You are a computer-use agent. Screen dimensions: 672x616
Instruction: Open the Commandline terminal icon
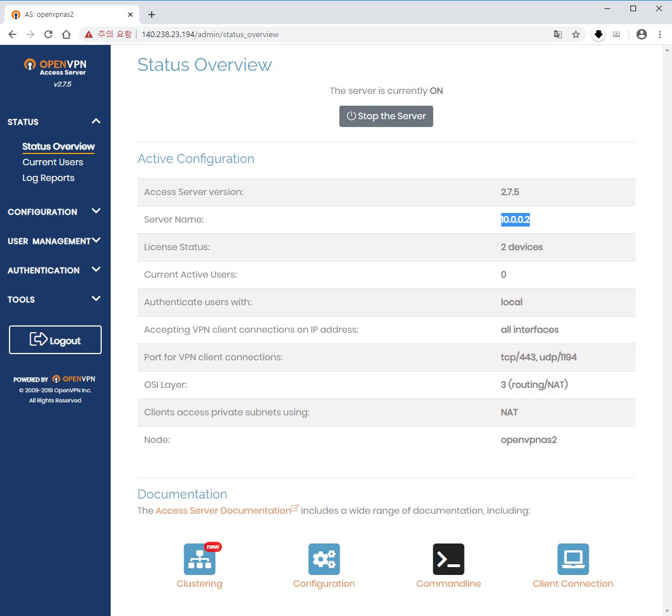448,559
